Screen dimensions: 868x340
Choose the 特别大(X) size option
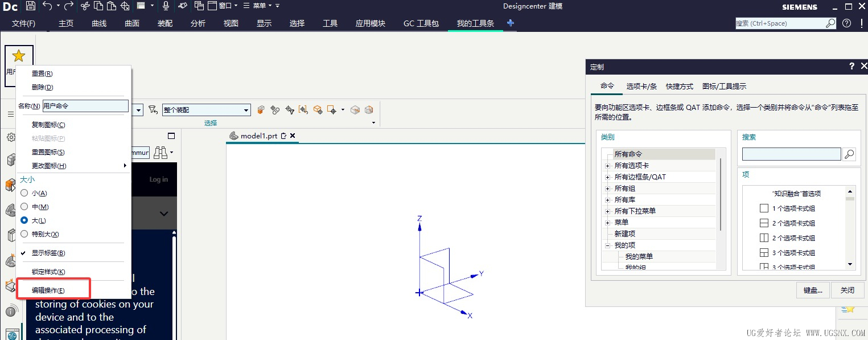(24, 234)
